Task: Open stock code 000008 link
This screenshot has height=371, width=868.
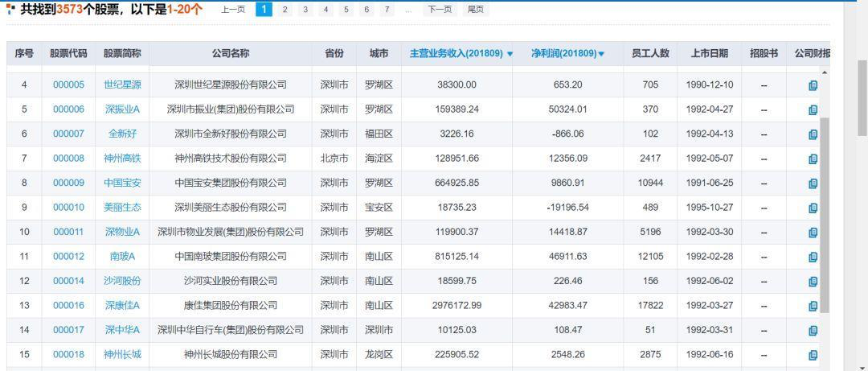Action: pyautogui.click(x=68, y=158)
